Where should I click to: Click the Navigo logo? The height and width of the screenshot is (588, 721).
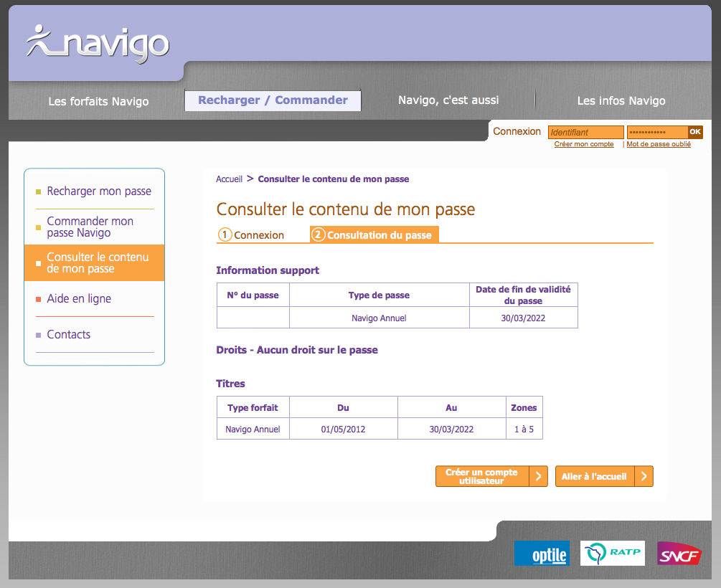(98, 43)
